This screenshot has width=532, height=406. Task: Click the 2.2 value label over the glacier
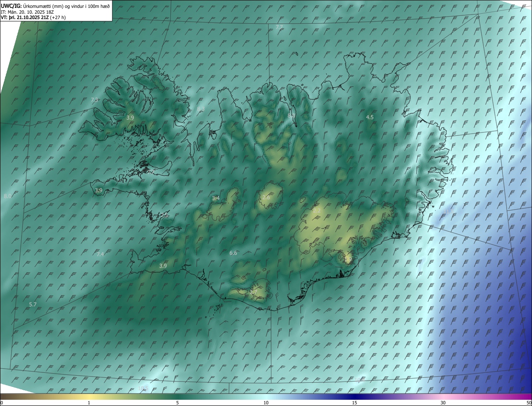(x=317, y=211)
